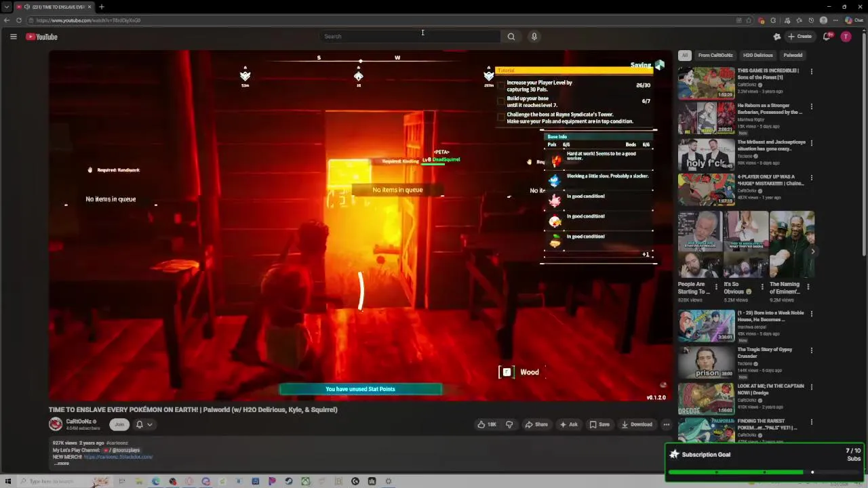Open Edge from the taskbar
Screen dimensions: 868x488
click(156, 481)
